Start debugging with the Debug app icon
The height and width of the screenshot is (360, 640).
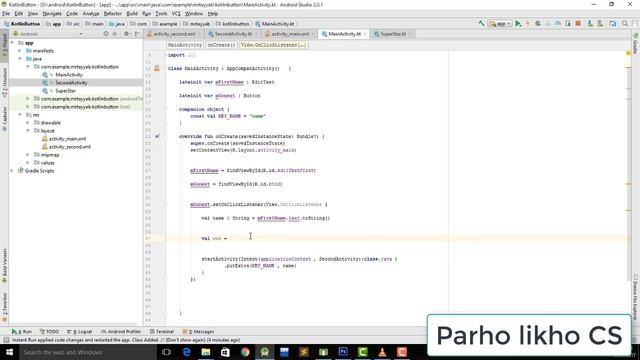click(538, 24)
